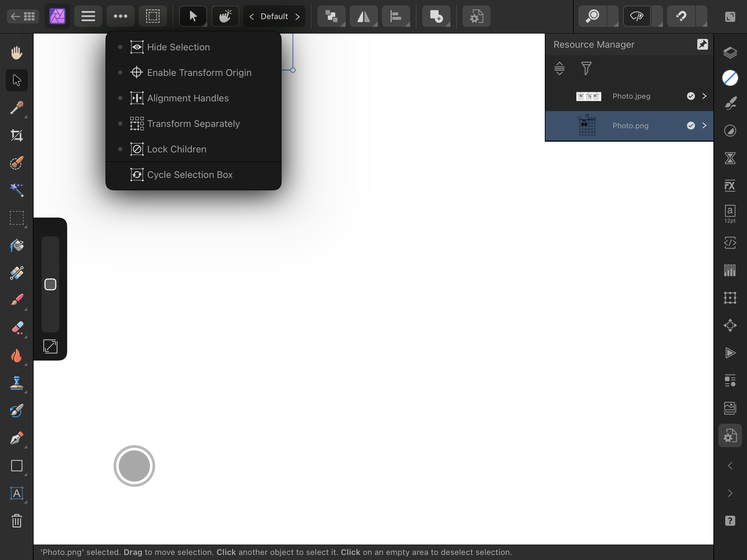Select the Crop tool
Viewport: 747px width, 560px height.
click(16, 135)
